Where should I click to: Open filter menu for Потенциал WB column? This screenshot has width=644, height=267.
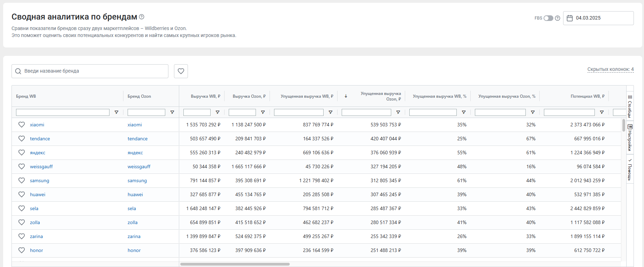click(x=602, y=112)
